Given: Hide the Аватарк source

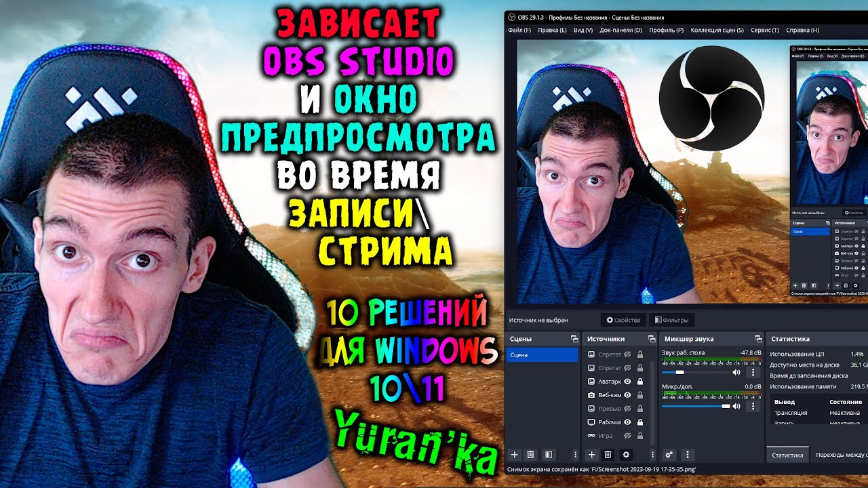Looking at the screenshot, I should click(x=627, y=382).
